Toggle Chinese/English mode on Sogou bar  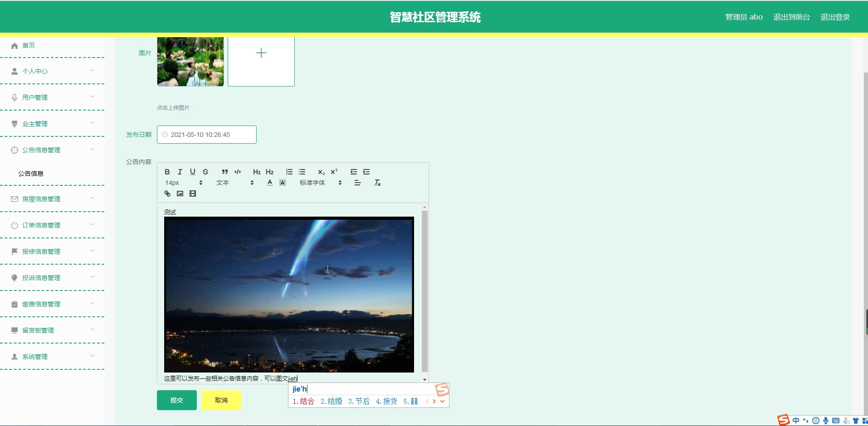pyautogui.click(x=796, y=421)
